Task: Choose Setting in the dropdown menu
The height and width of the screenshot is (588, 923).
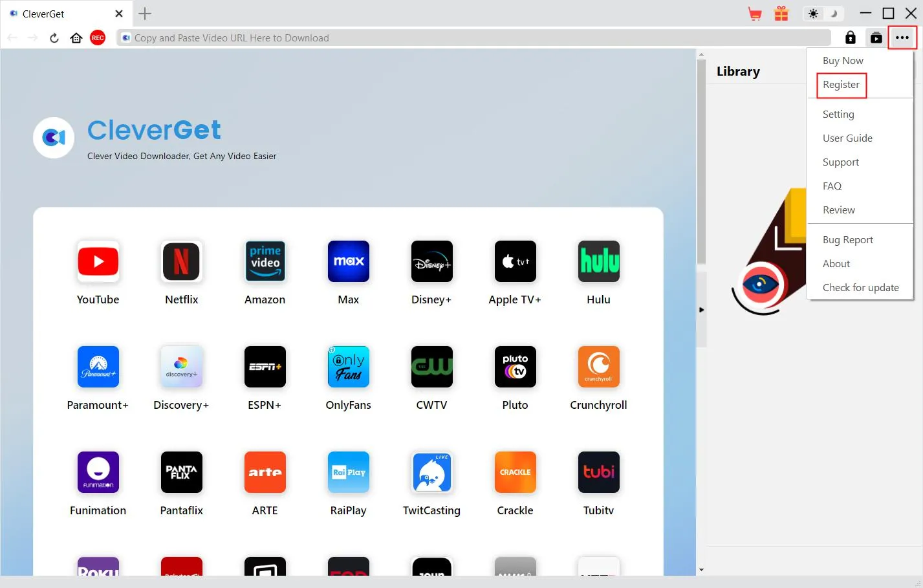Action: [838, 114]
